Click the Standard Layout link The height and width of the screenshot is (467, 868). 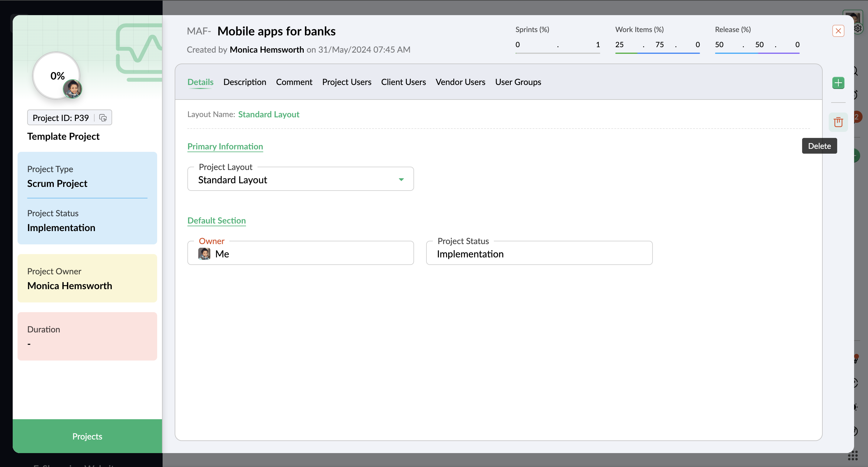tap(269, 114)
